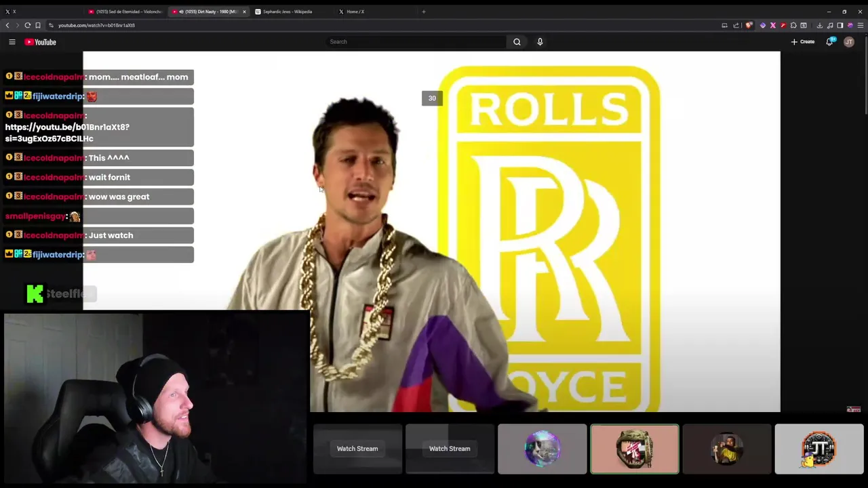Open the YouTube hamburger guide menu
This screenshot has height=488, width=868.
12,42
